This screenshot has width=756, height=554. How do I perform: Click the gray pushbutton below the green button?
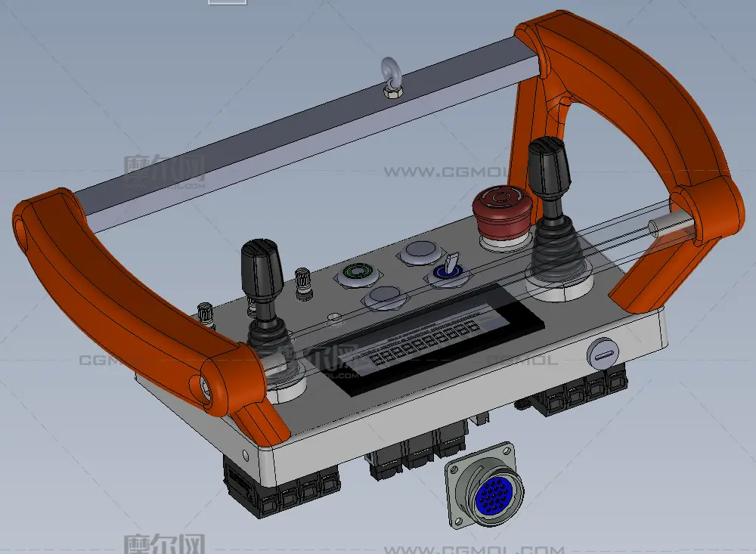pyautogui.click(x=386, y=297)
